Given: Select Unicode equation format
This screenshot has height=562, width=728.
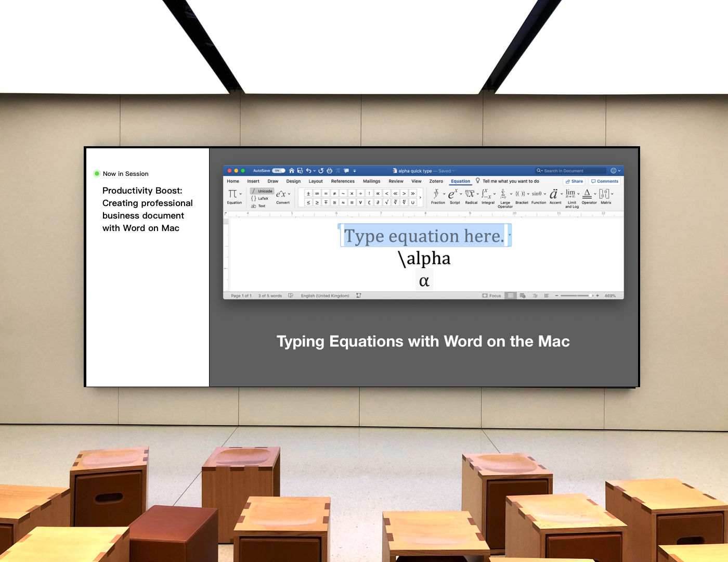Looking at the screenshot, I should pos(262,191).
